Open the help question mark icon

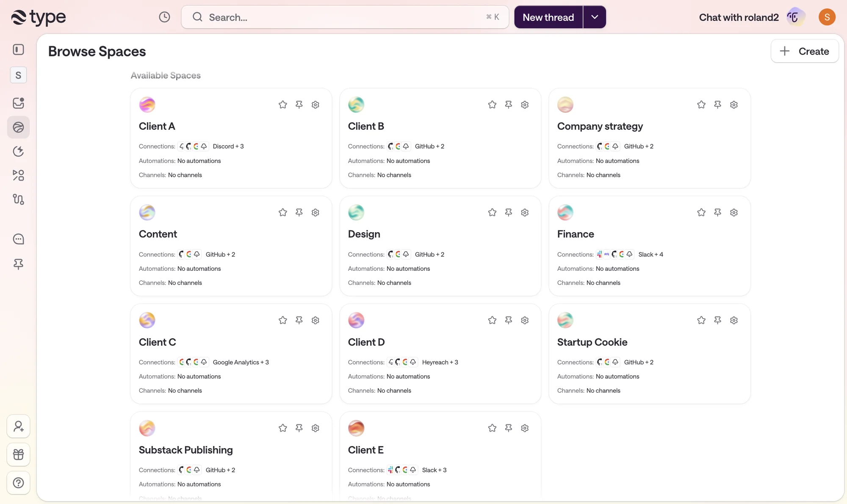[18, 483]
